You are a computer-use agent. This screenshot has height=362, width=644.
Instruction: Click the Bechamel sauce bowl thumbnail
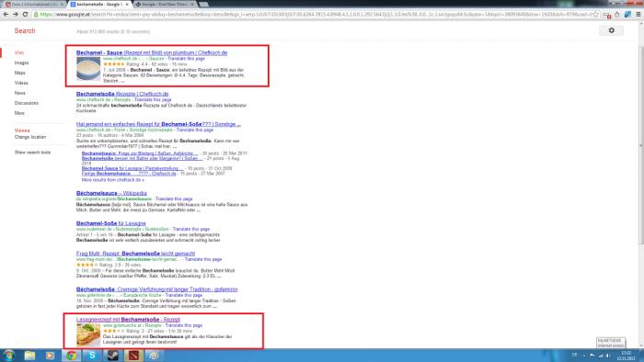(x=88, y=69)
